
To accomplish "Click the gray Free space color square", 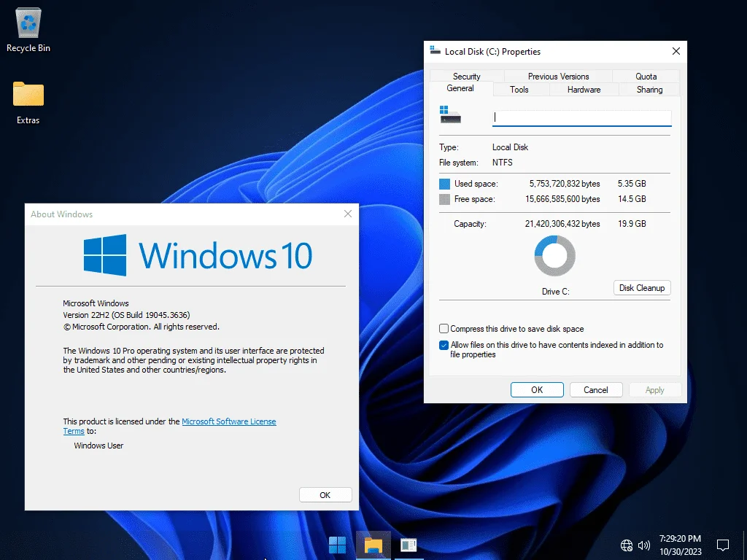I will click(x=444, y=199).
